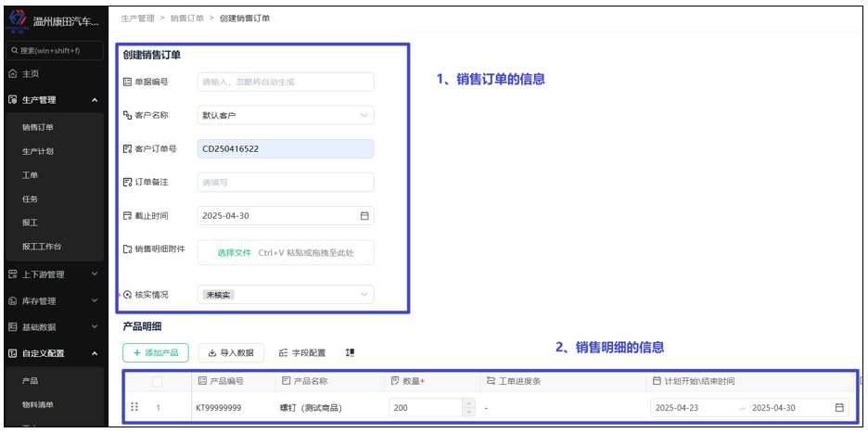868x433 pixels.
Task: Expand the 库存管理 sidebar section
Action: click(95, 301)
